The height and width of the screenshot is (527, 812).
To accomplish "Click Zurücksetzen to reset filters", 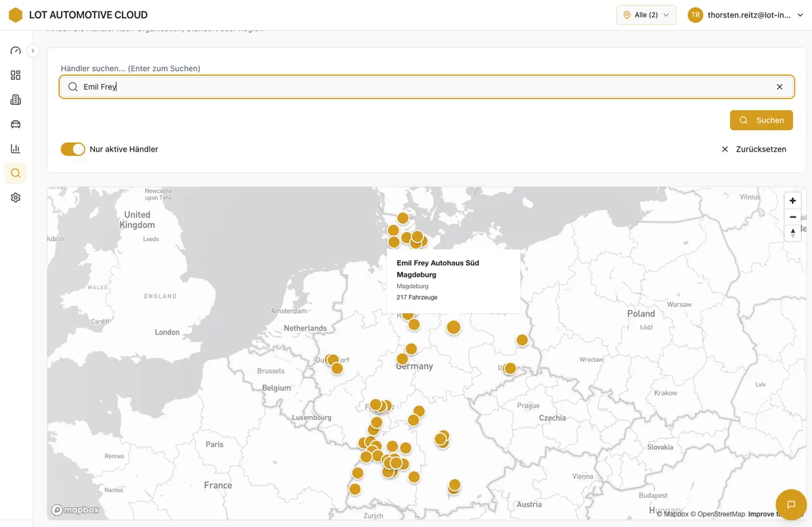I will point(754,149).
